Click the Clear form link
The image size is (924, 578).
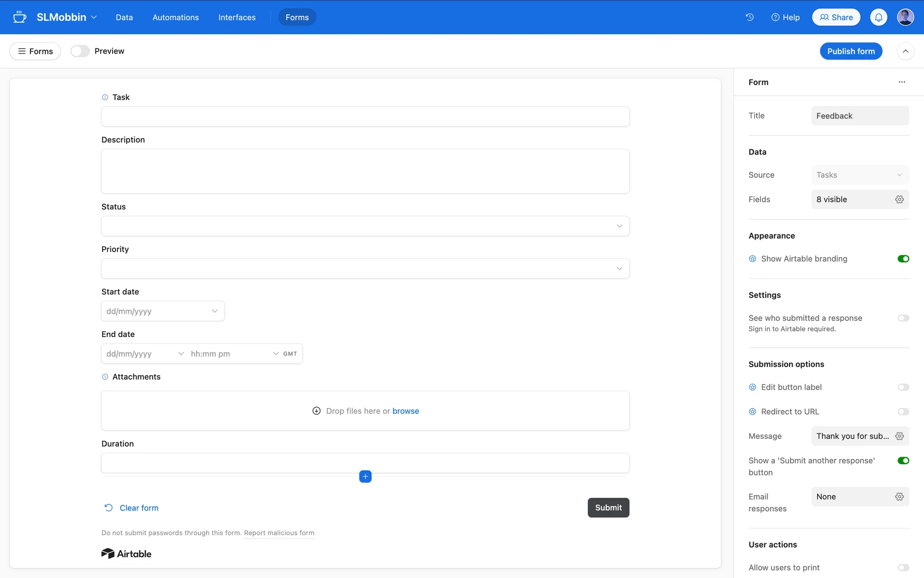139,508
